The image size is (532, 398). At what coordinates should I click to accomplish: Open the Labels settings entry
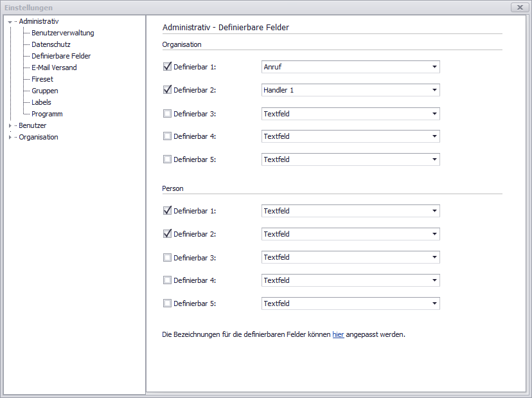pos(41,102)
